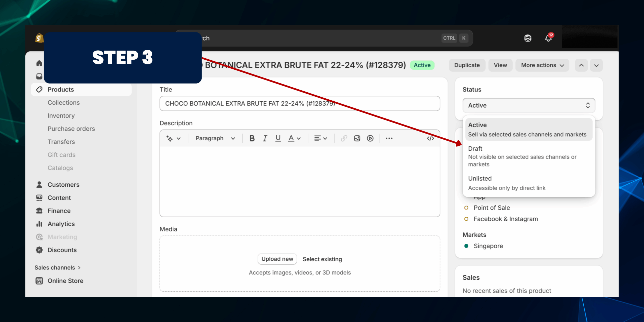Expand the More actions dropdown
Viewport: 644px width, 322px height.
(x=542, y=65)
